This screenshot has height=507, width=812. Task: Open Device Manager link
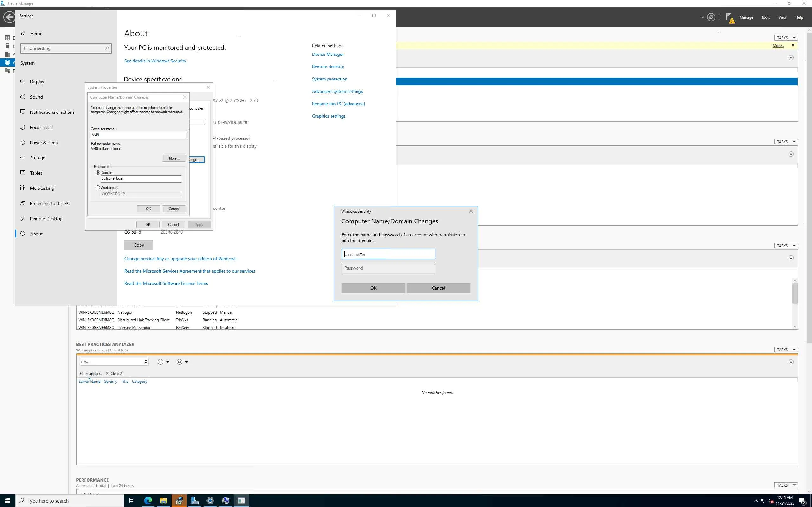coord(327,54)
